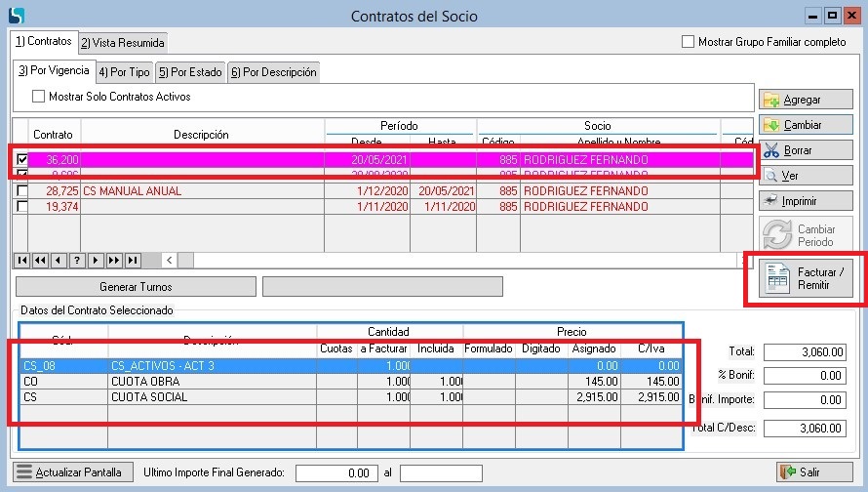Check Mostrar Solo Contratos Activos

point(39,97)
